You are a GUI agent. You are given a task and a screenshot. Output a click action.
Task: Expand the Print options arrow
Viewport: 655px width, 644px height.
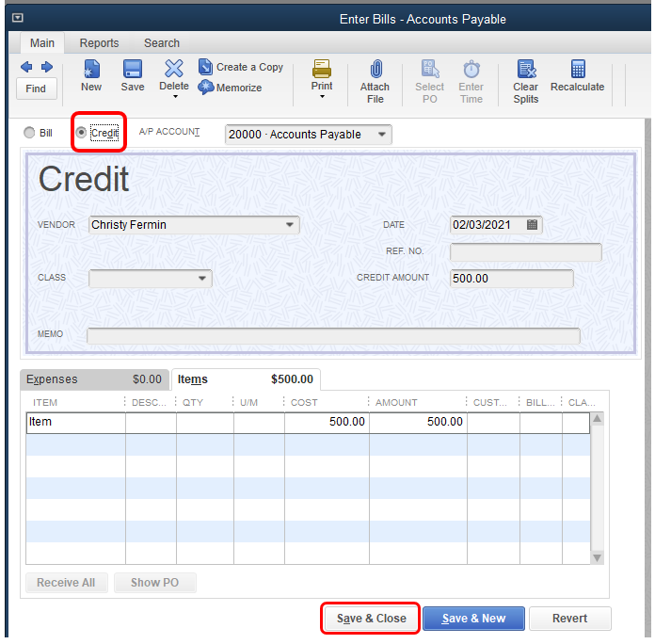tap(322, 97)
